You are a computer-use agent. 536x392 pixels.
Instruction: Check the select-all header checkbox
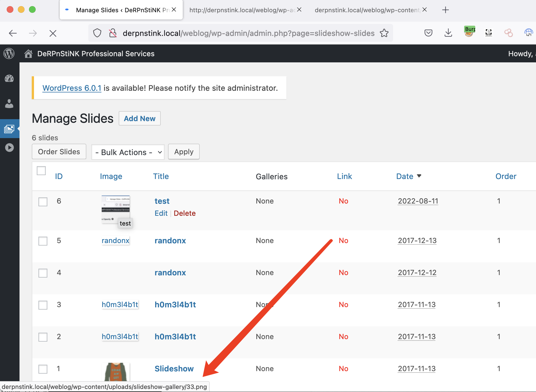[x=41, y=171]
